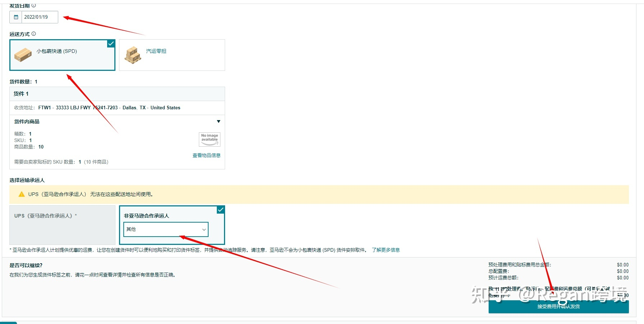Click the 是否可以继续? heading

[26, 265]
